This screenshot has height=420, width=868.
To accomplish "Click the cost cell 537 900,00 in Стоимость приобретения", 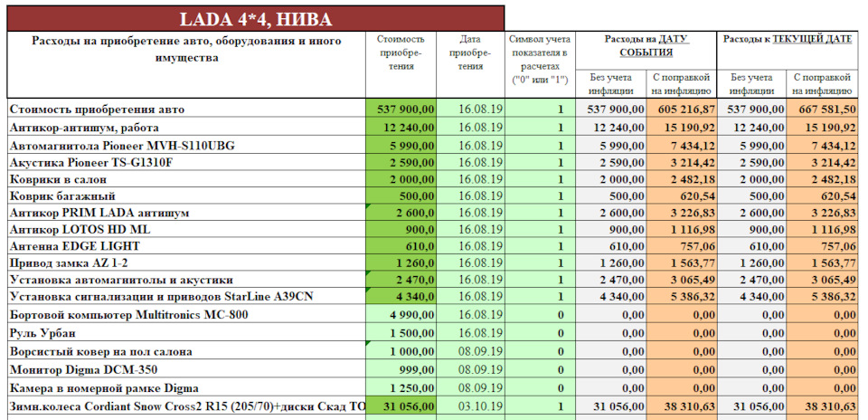I will [x=401, y=110].
